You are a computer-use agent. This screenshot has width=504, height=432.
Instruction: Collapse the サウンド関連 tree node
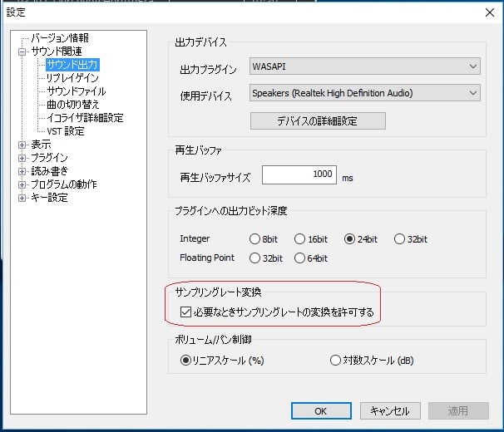coord(22,52)
